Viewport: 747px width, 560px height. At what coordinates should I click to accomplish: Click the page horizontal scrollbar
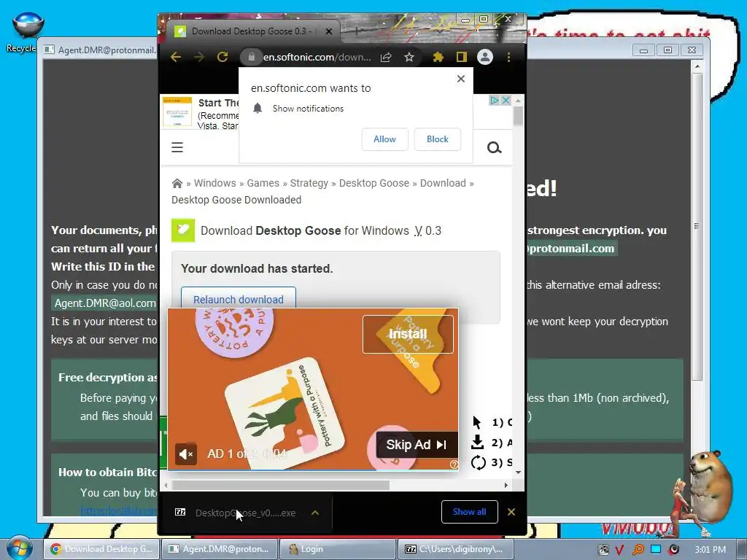(x=281, y=485)
